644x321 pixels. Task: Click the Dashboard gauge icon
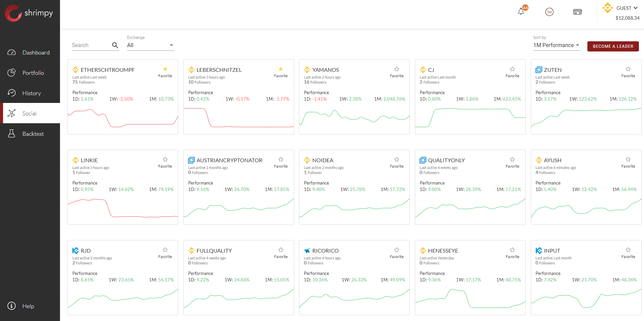click(x=12, y=52)
